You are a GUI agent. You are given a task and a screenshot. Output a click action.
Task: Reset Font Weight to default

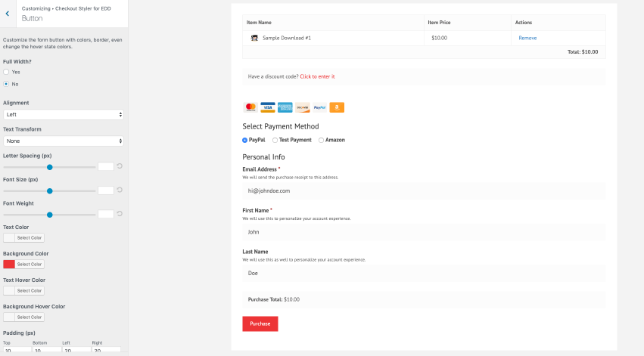pos(120,214)
